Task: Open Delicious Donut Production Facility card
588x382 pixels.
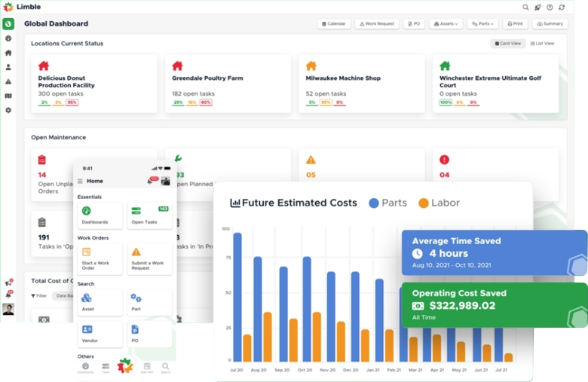Action: [94, 83]
